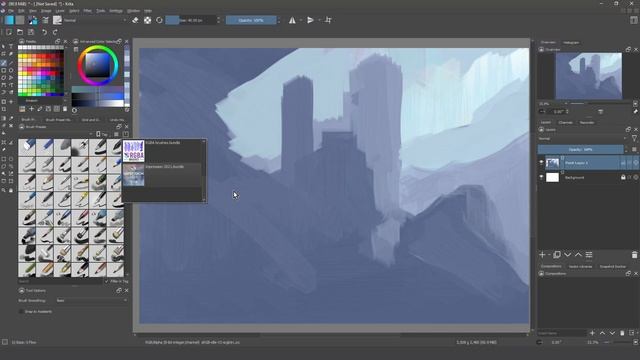Adjust the brush Size slider
The height and width of the screenshot is (360, 640).
click(x=191, y=20)
